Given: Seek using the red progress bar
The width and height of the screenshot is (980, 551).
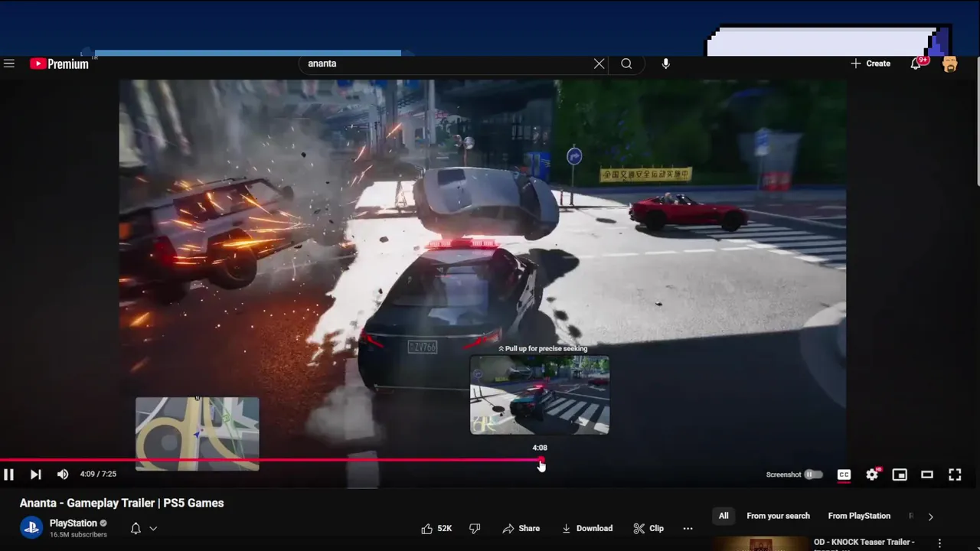Looking at the screenshot, I should [271, 460].
